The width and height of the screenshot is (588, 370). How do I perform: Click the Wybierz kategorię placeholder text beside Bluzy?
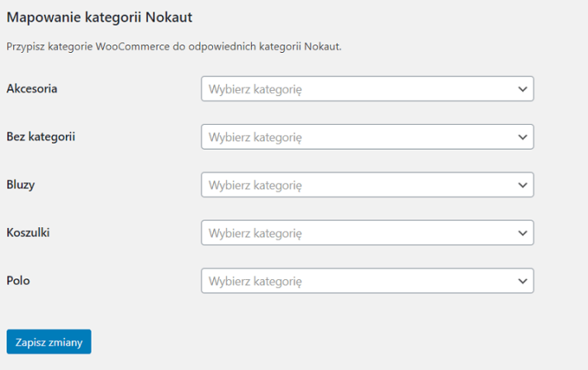(255, 185)
